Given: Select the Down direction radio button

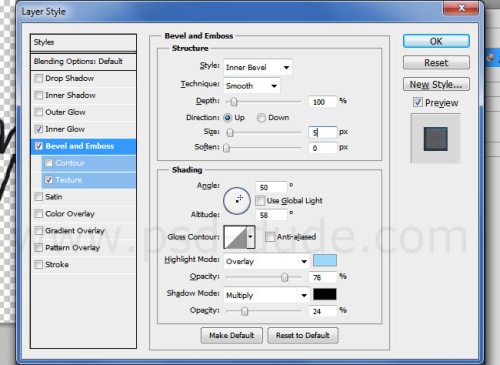Looking at the screenshot, I should (261, 118).
